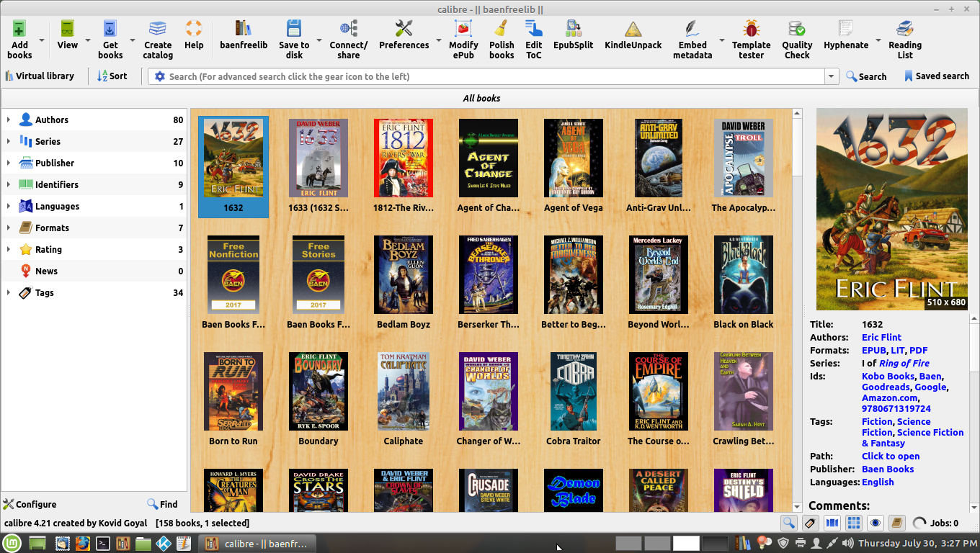The height and width of the screenshot is (553, 980).
Task: Open the EPUB format link
Action: [873, 350]
